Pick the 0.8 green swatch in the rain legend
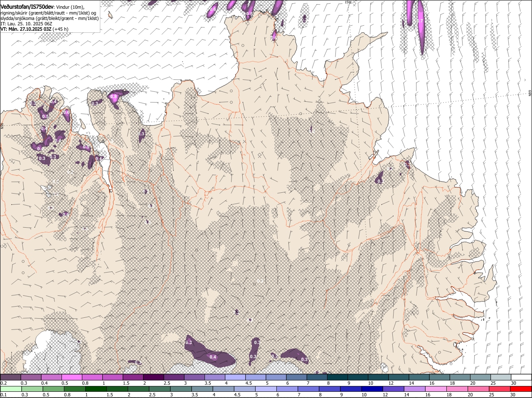This screenshot has width=532, height=398. coord(74,389)
